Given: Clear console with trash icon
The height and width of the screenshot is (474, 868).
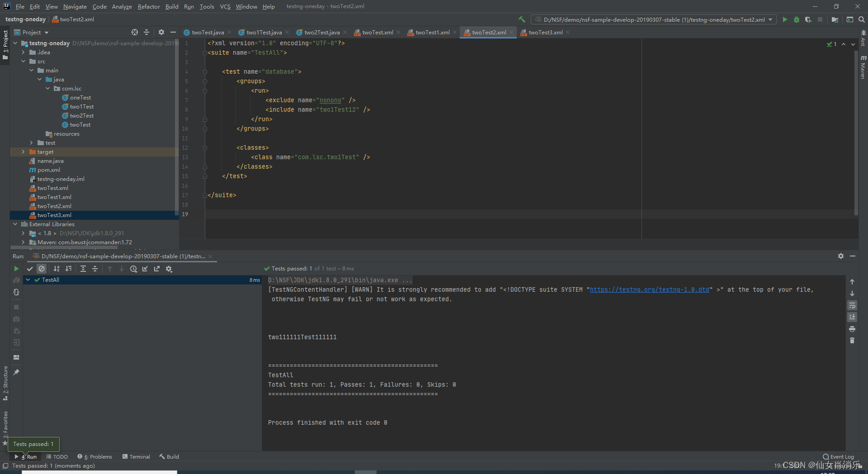Looking at the screenshot, I should 852,341.
